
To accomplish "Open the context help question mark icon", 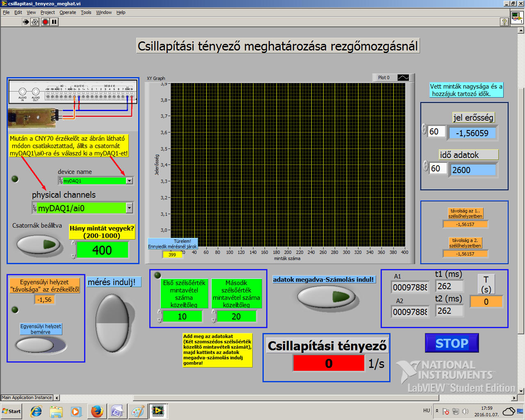I will (x=504, y=22).
